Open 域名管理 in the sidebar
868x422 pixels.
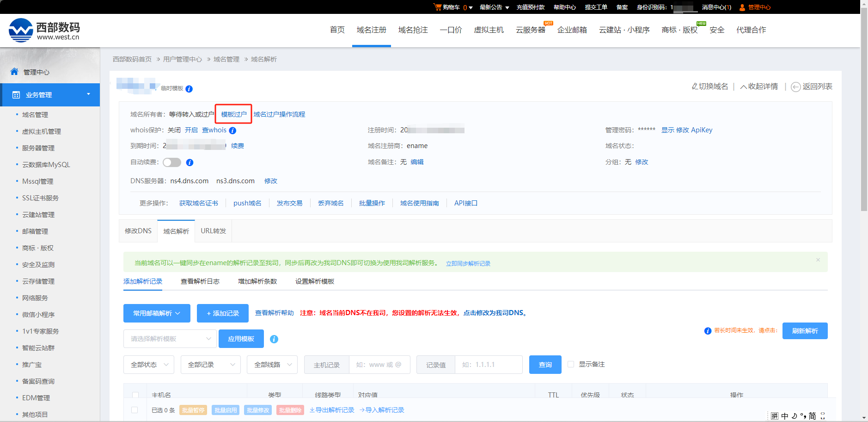[x=35, y=115]
